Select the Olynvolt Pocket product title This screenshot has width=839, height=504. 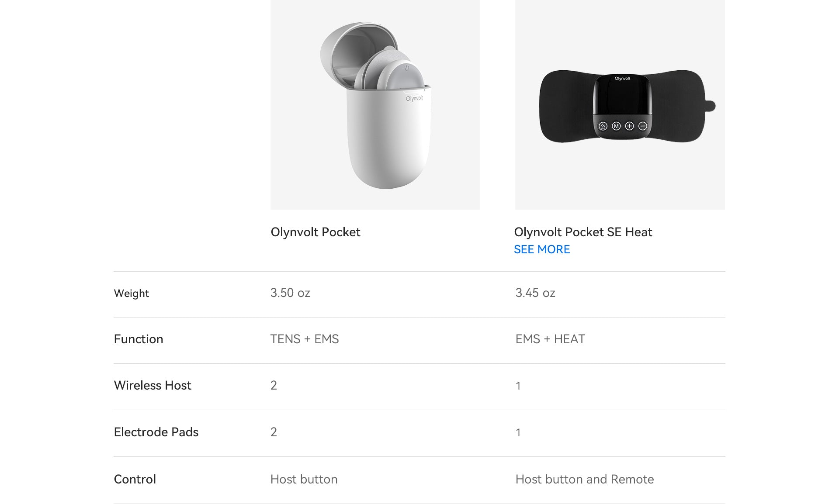[x=315, y=232]
